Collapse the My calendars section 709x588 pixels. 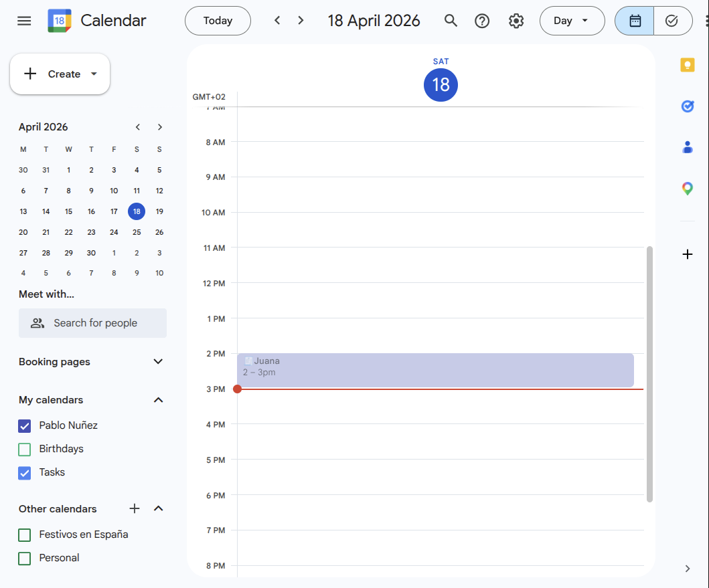[x=158, y=400]
